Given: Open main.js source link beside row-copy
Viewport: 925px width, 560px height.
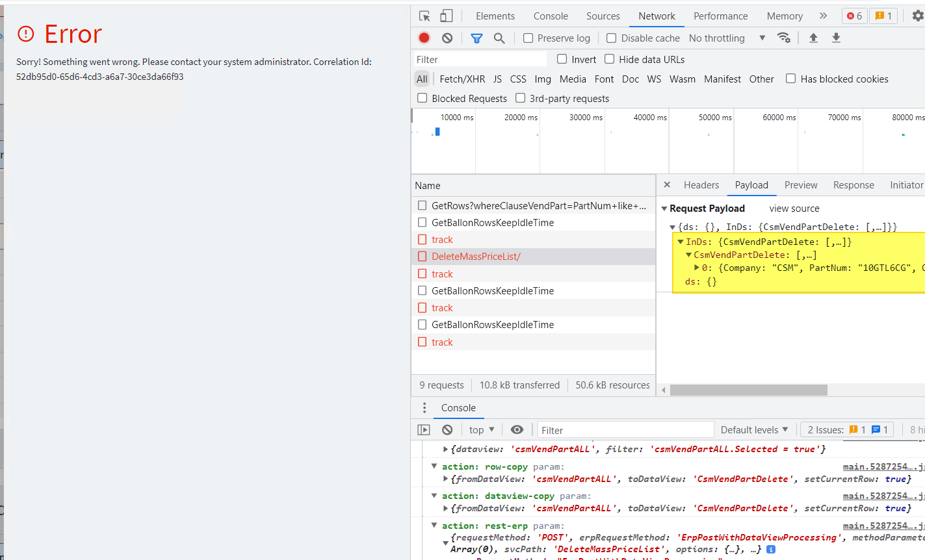Looking at the screenshot, I should click(883, 466).
